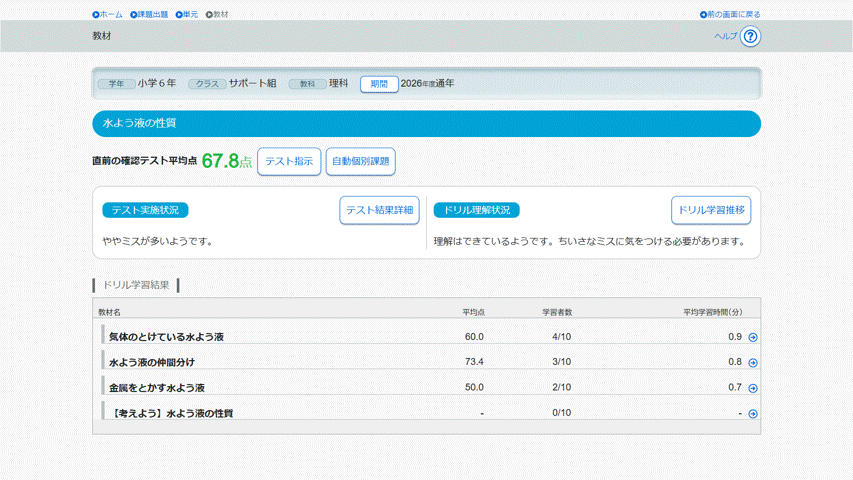This screenshot has width=853, height=480.
Task: Open details arrow for 気体のとけている水よう液
Action: click(x=753, y=337)
